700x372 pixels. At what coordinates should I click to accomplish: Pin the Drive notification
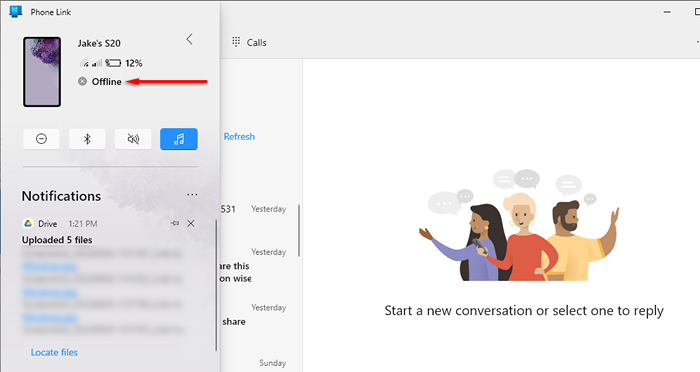point(175,223)
